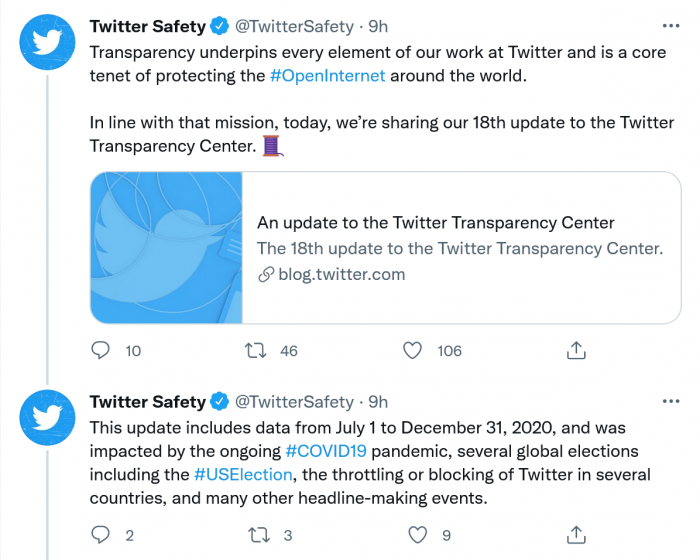Screen dimensions: 700x560
Task: Share the first Transparency Center tweet
Action: 576,350
